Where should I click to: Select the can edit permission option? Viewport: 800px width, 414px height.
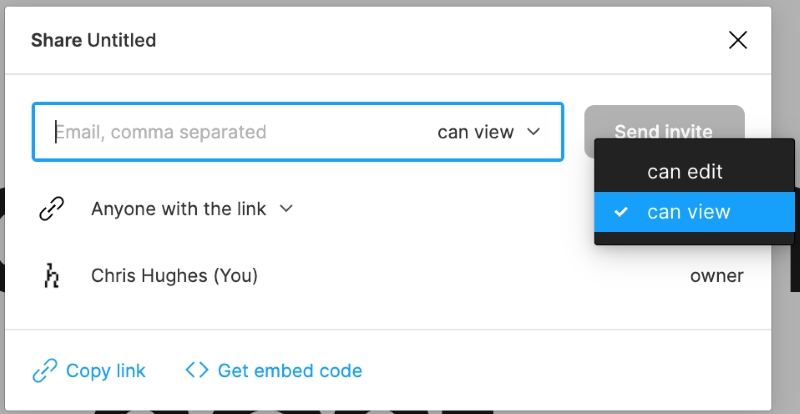click(694, 172)
